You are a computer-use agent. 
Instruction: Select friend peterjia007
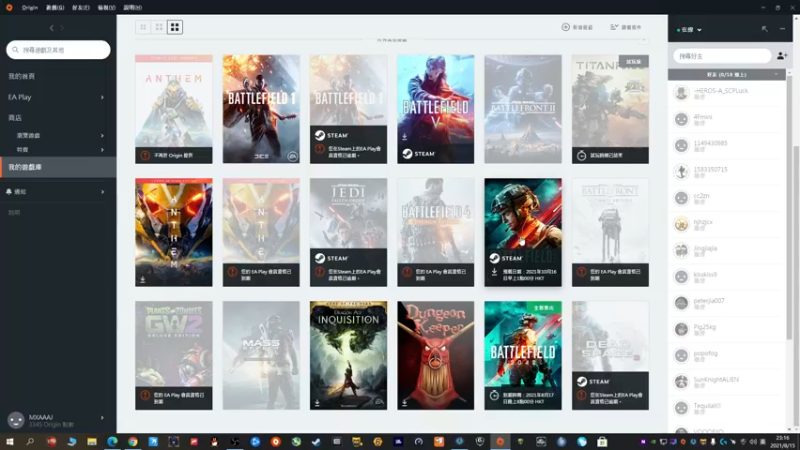click(726, 303)
